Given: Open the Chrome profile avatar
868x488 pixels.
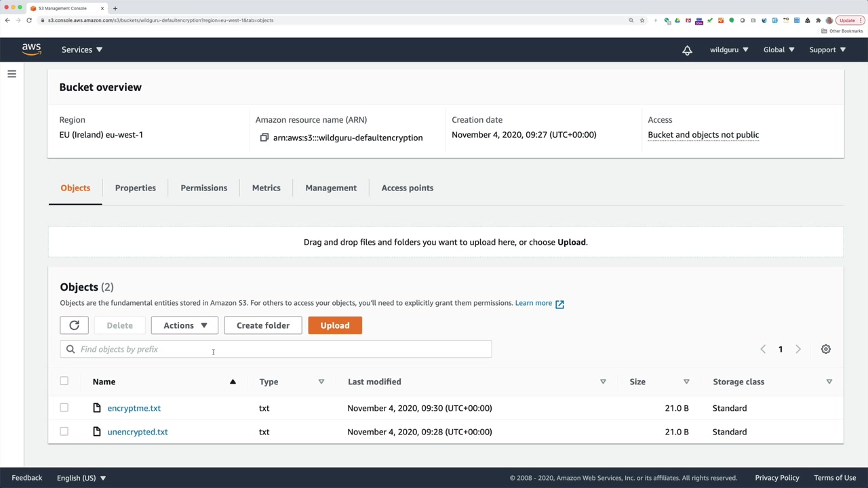Looking at the screenshot, I should (829, 20).
